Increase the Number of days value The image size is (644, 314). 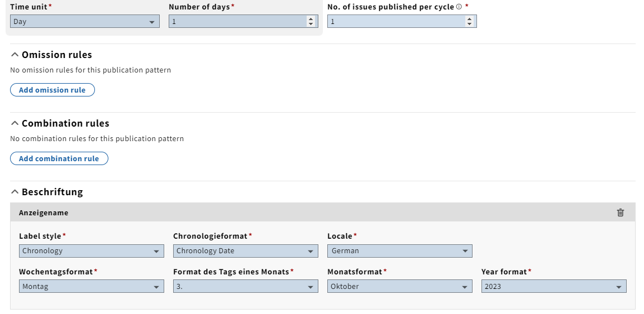tap(311, 18)
